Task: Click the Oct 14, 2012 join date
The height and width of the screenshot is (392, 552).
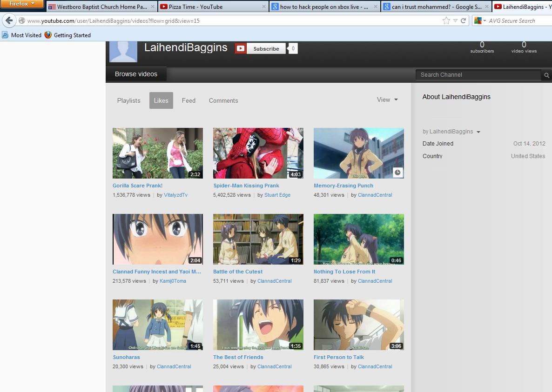Action: point(529,143)
